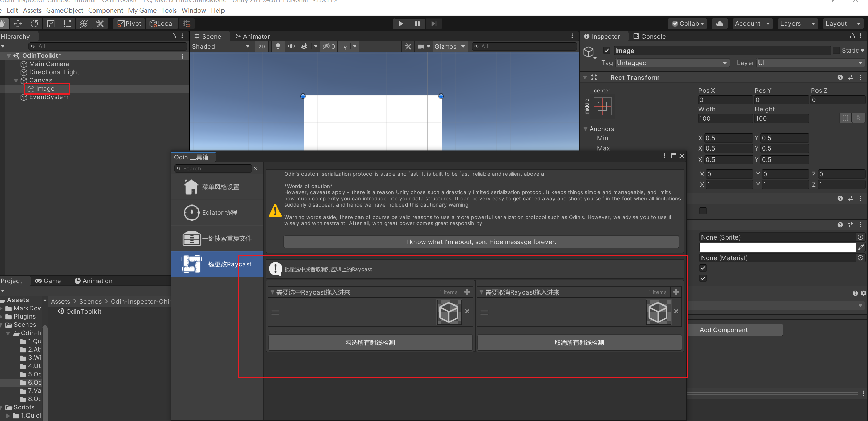
Task: Switch to the Animator tab
Action: (x=252, y=36)
